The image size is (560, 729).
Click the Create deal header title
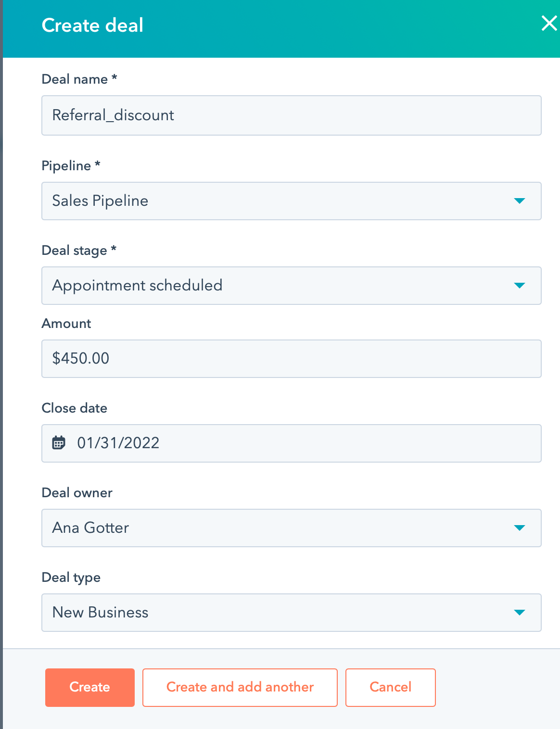[x=92, y=25]
